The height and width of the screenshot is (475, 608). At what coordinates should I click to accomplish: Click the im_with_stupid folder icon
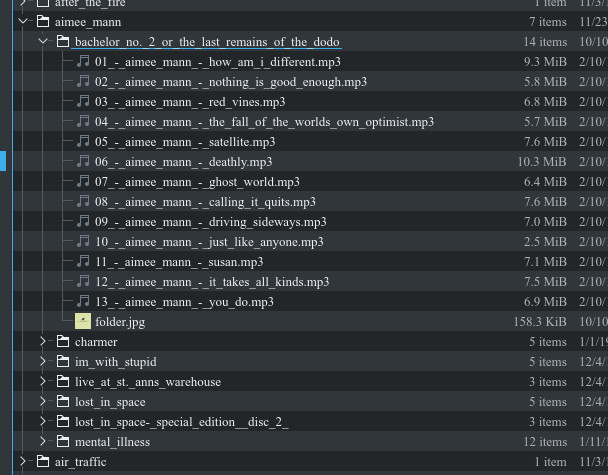[63, 361]
